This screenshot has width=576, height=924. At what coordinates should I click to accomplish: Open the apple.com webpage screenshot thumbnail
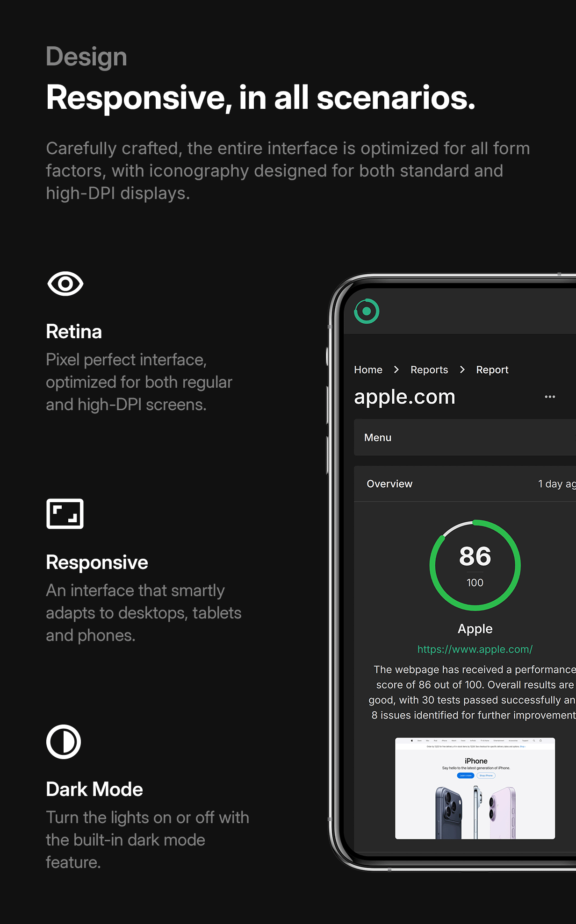[x=475, y=789]
